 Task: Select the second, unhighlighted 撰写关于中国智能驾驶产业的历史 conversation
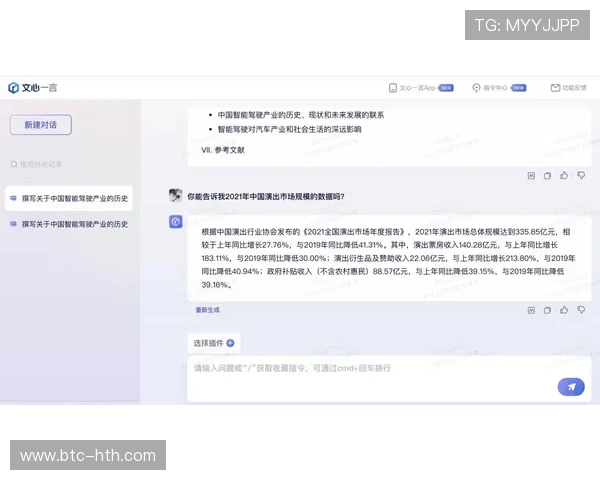coord(68,224)
